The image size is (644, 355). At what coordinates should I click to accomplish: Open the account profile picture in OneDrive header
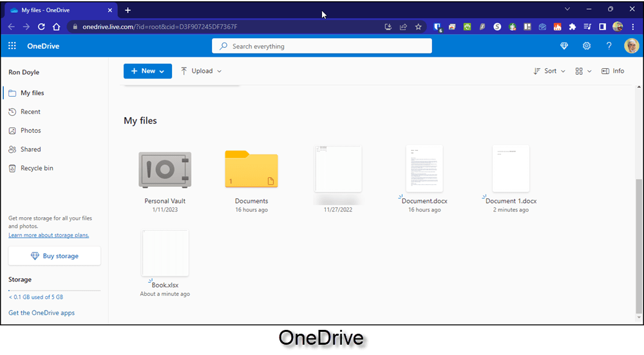(x=631, y=46)
